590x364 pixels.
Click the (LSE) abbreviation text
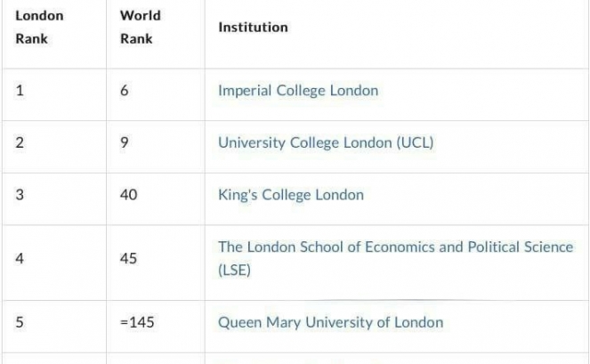click(x=234, y=271)
